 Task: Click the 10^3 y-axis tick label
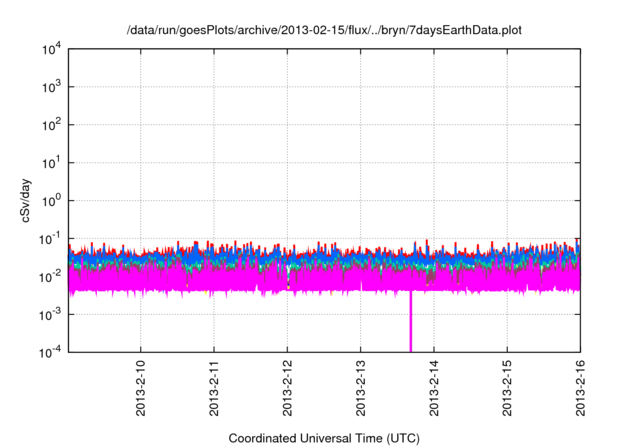point(51,86)
